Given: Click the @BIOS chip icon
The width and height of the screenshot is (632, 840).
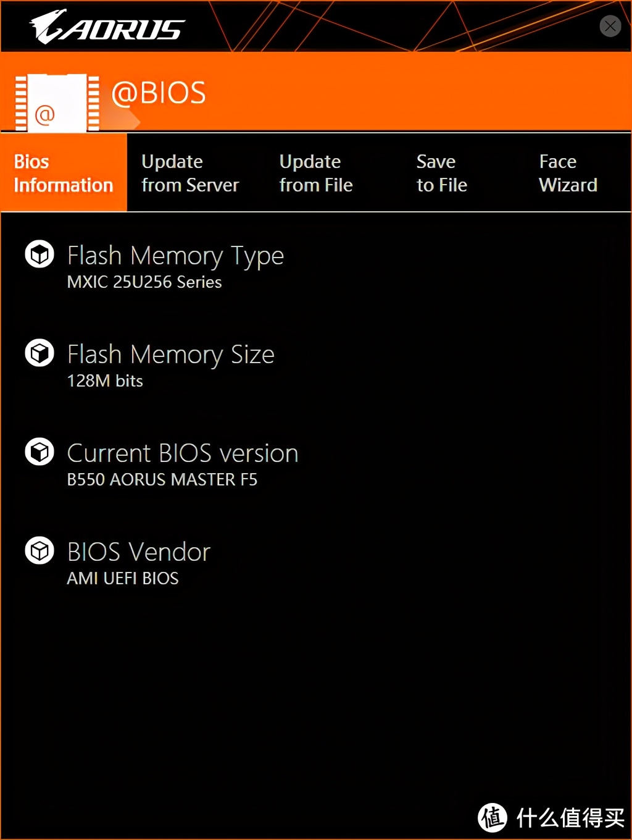Looking at the screenshot, I should tap(57, 103).
